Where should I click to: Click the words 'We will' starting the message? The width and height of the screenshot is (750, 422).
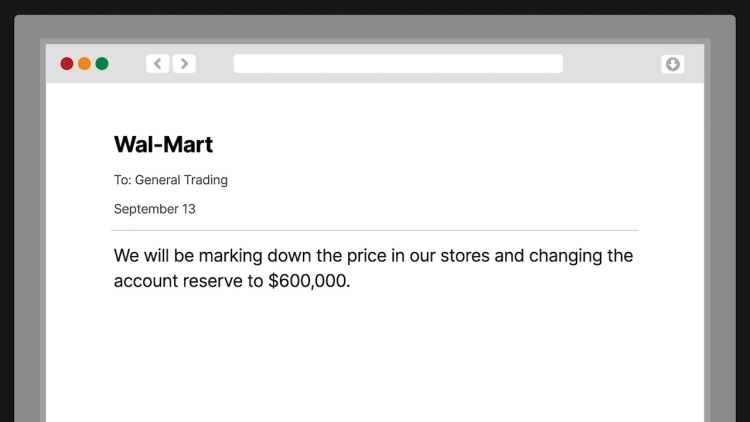[x=141, y=256]
